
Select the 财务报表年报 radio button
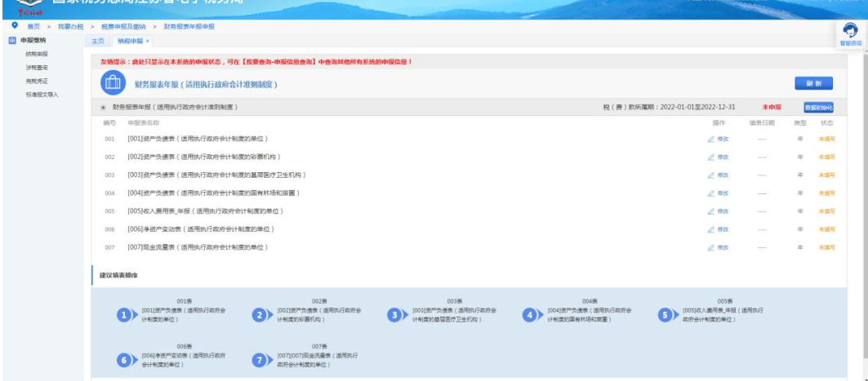tap(103, 107)
